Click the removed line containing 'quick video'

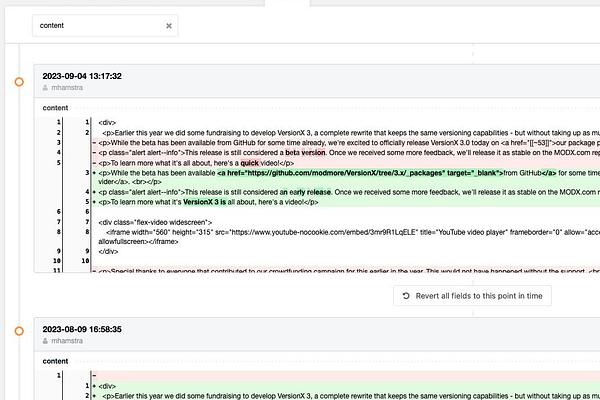tap(346, 163)
